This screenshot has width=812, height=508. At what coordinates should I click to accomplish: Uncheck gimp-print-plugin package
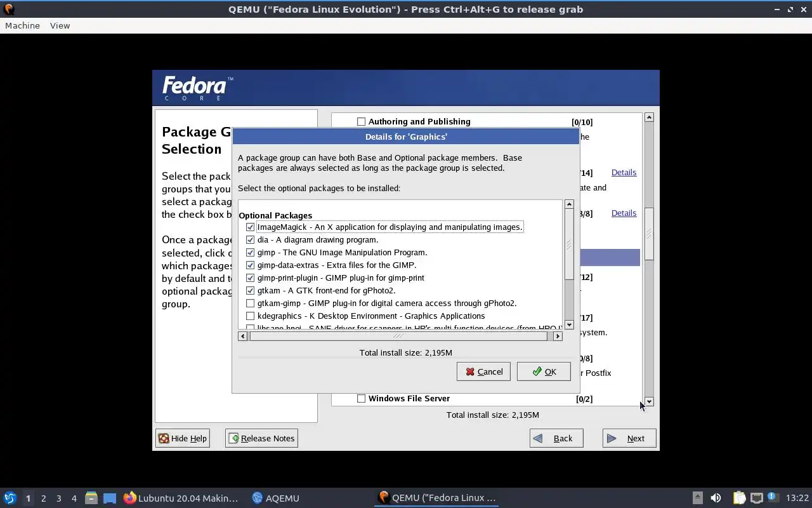coord(250,277)
